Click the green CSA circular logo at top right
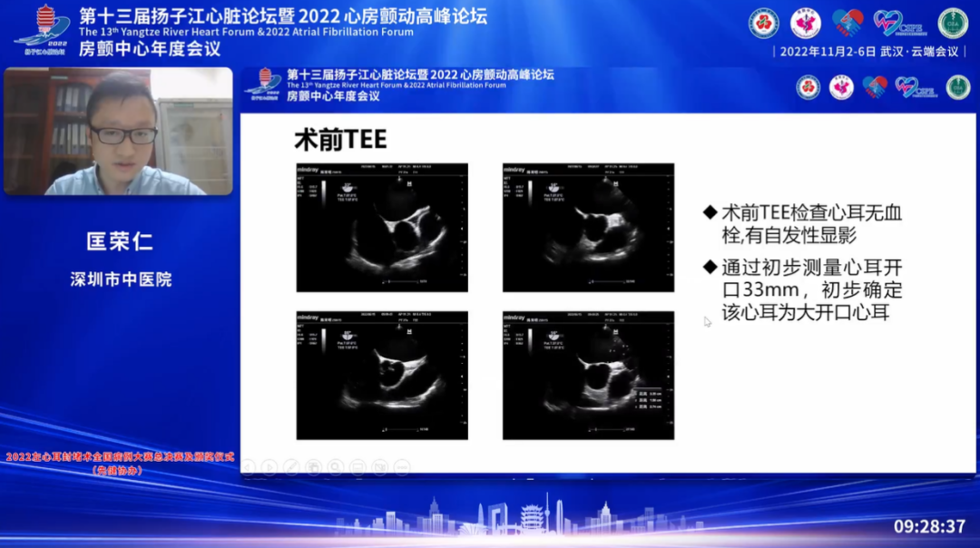 point(953,23)
